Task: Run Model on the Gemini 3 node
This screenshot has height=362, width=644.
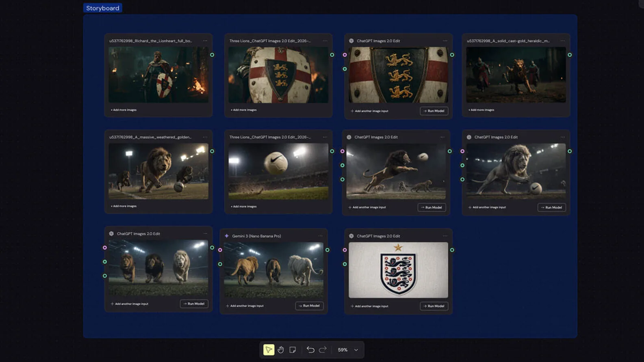Action: pyautogui.click(x=309, y=306)
